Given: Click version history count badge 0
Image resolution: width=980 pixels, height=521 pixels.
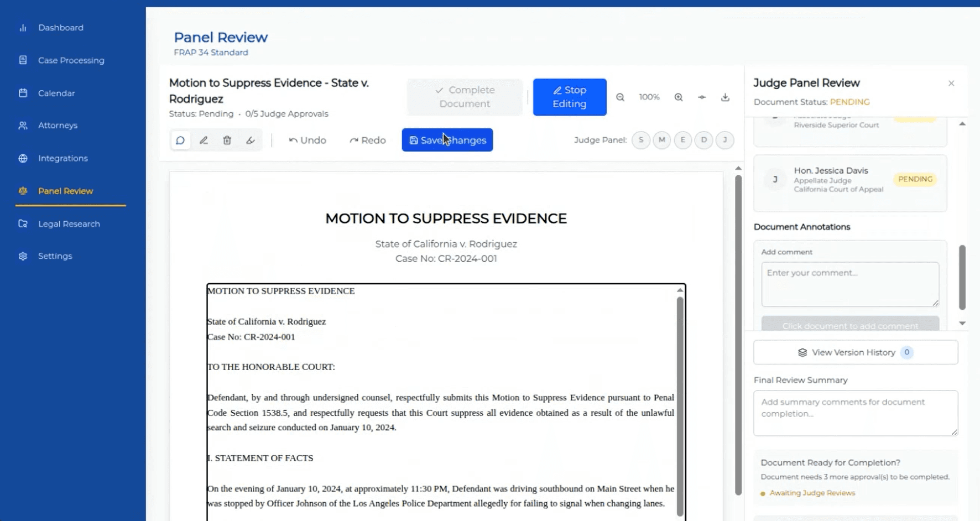Looking at the screenshot, I should pyautogui.click(x=906, y=352).
